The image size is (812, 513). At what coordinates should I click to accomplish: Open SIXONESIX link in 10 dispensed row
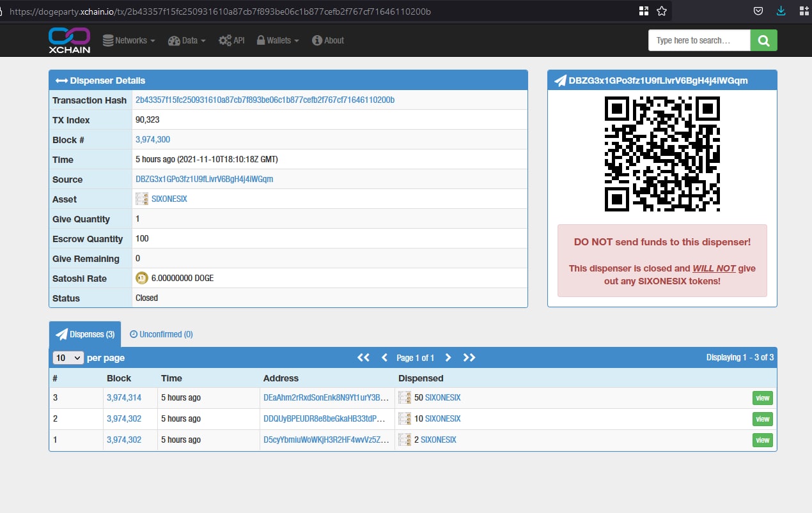[443, 419]
